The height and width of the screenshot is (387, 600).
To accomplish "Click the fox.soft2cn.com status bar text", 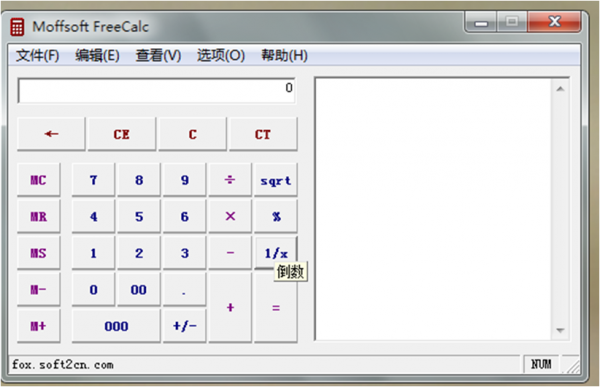I will (63, 364).
